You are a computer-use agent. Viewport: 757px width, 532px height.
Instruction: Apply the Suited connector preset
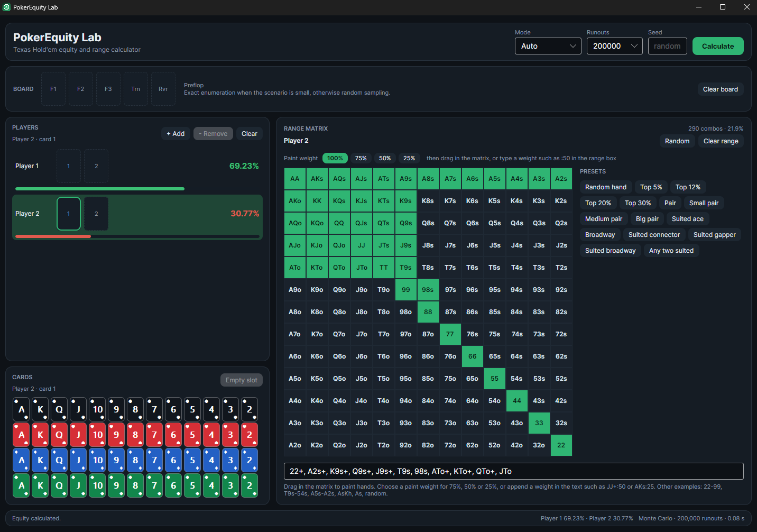[654, 235]
